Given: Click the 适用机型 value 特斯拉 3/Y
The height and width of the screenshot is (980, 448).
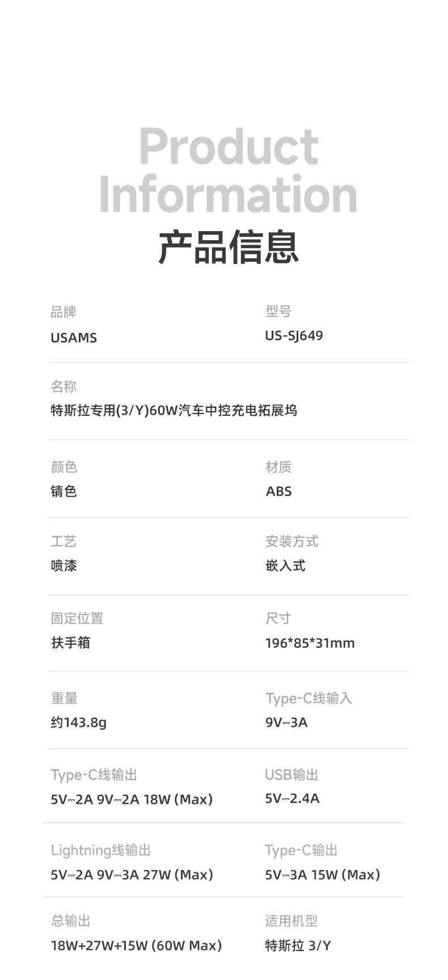Looking at the screenshot, I should click(298, 945).
